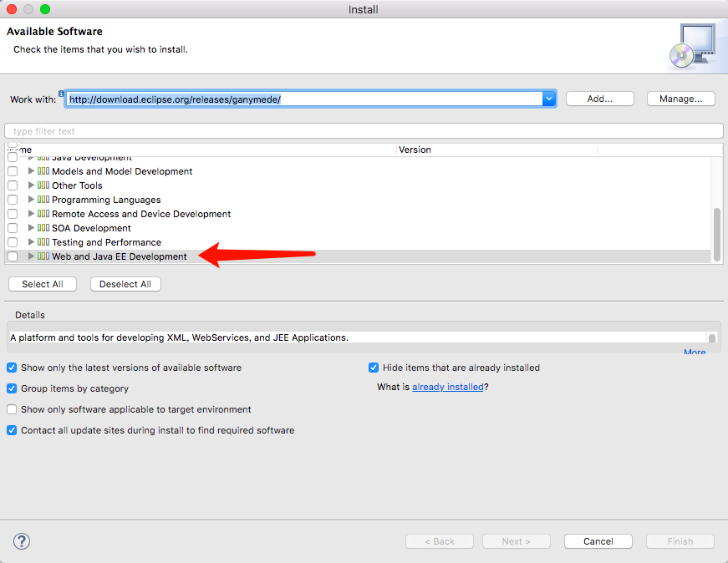
Task: Uncheck Group items by category
Action: 12,388
